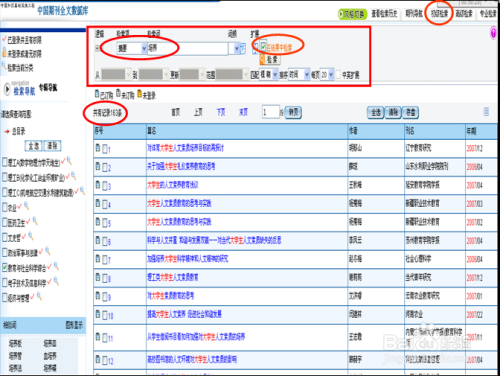This screenshot has width=500, height=376.
Task: Open the 匹配 match-mode dropdown
Action: [269, 75]
